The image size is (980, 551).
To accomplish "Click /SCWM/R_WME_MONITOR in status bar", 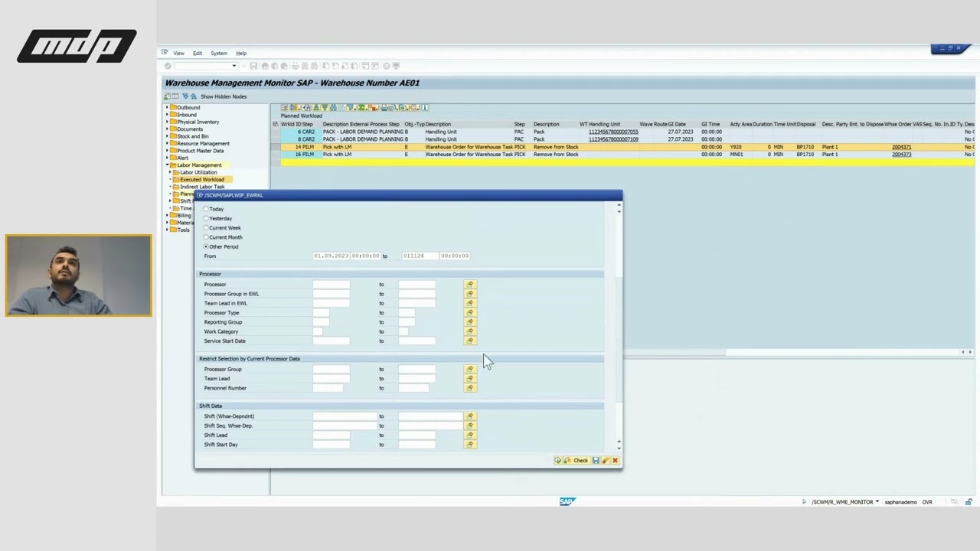I will click(842, 502).
